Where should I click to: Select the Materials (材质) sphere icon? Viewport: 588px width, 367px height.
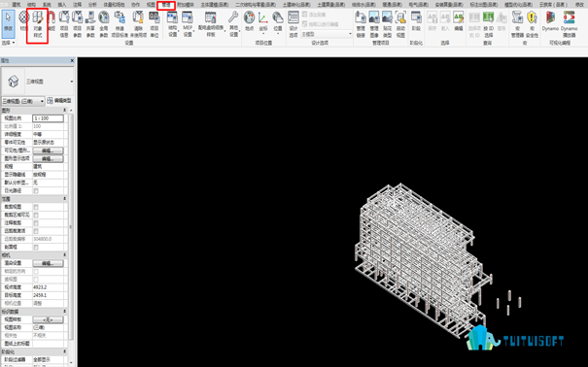[x=24, y=21]
